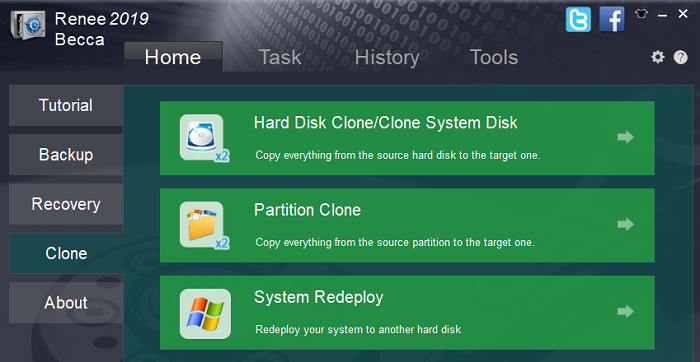This screenshot has height=362, width=700.
Task: Switch to the Home tab
Action: (173, 57)
